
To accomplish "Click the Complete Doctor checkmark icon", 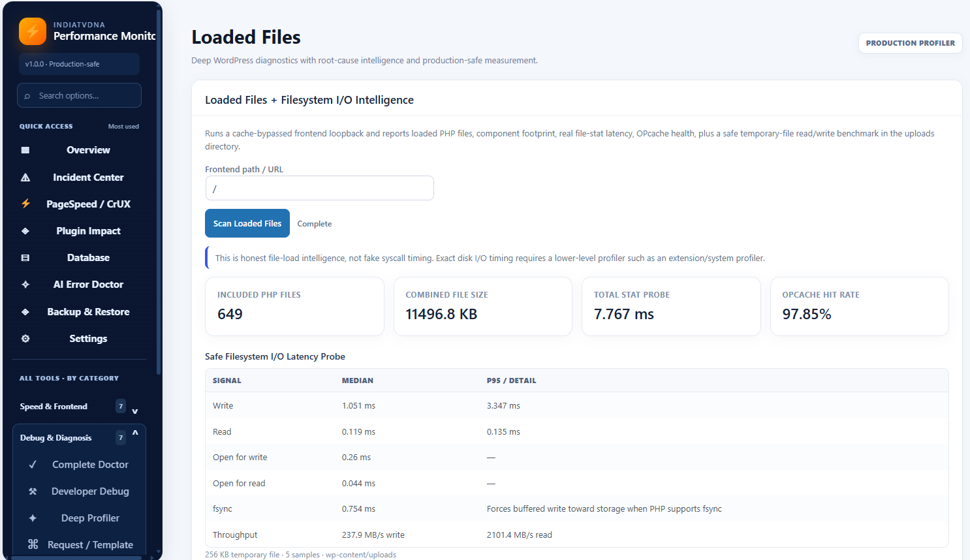I will [33, 465].
